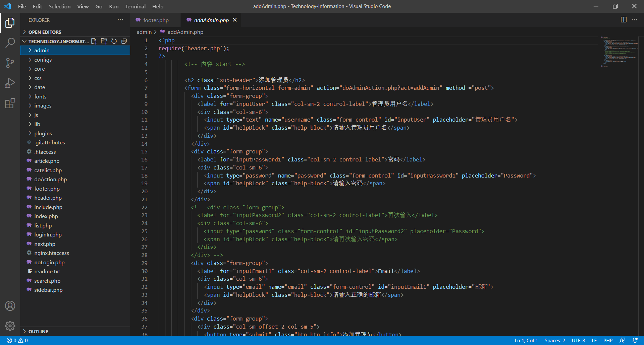Refresh the explorer file tree
This screenshot has width=644, height=345.
tap(114, 41)
